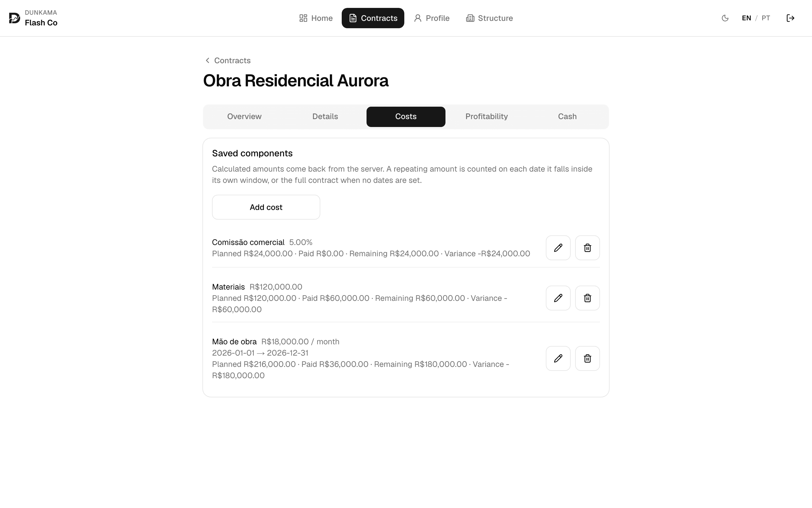Viewport: 812px width, 508px height.
Task: Edit the Materiais cost entry
Action: point(558,298)
